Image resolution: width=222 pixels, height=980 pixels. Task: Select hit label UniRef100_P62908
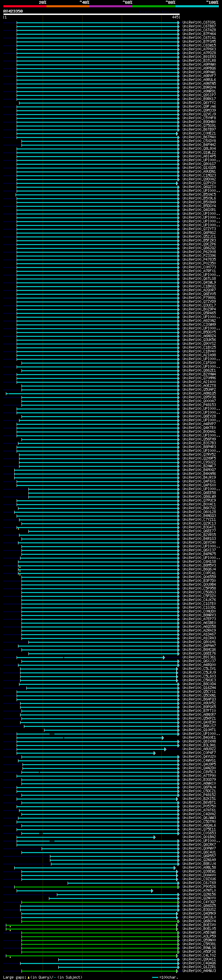coord(199,252)
